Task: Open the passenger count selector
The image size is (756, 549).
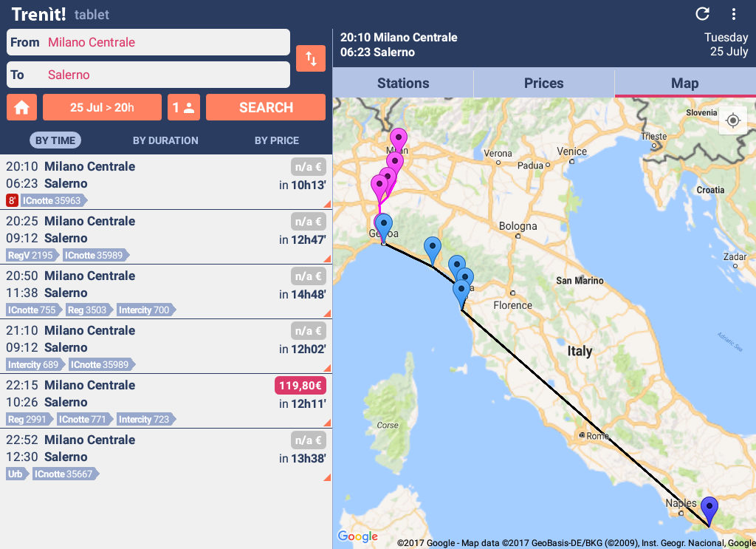Action: click(x=184, y=107)
